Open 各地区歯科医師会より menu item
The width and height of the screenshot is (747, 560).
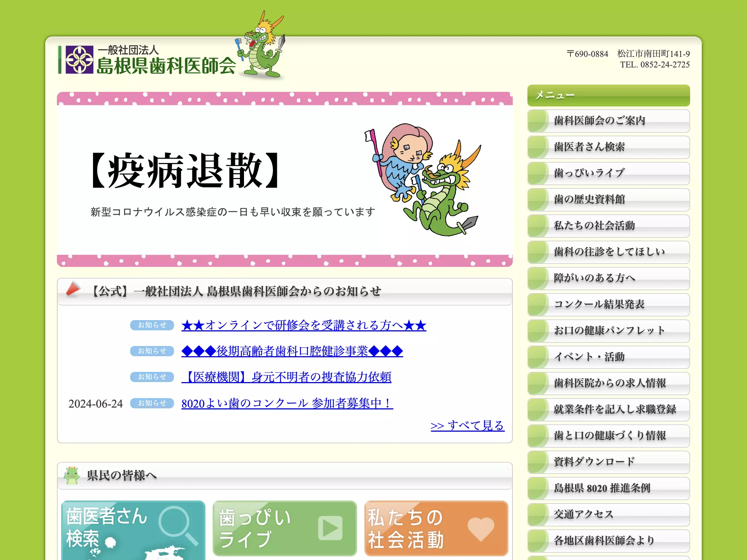tap(608, 541)
